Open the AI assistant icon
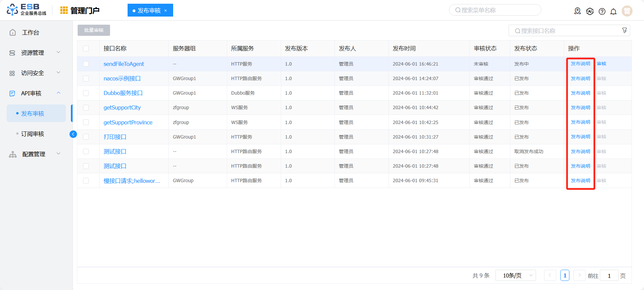The width and height of the screenshot is (644, 290). [x=590, y=11]
